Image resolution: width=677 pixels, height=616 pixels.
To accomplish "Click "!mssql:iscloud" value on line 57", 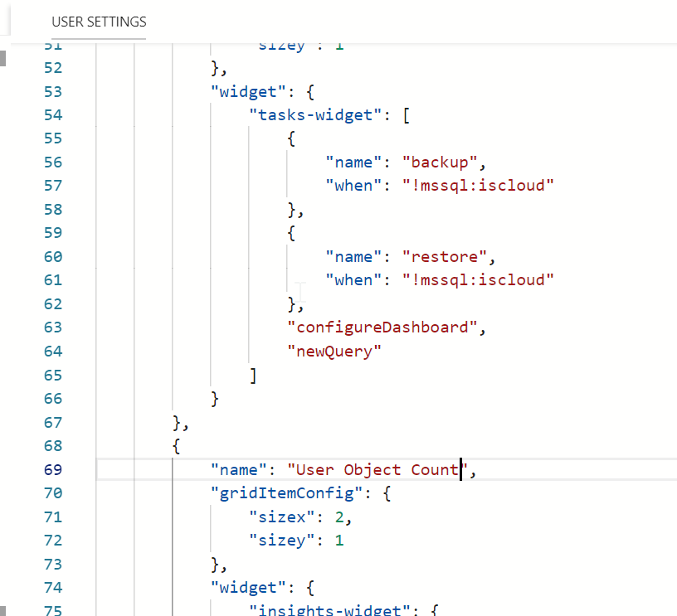I will tap(478, 186).
